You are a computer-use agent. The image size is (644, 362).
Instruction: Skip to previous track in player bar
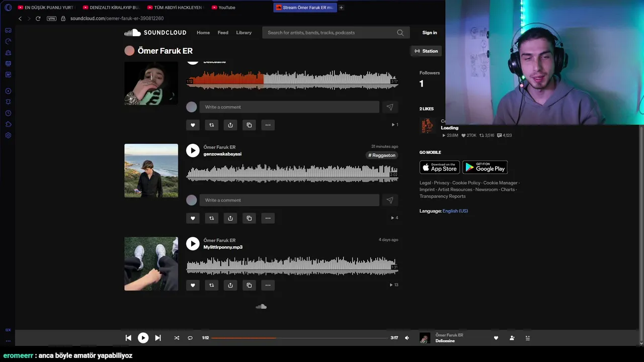pos(128,338)
